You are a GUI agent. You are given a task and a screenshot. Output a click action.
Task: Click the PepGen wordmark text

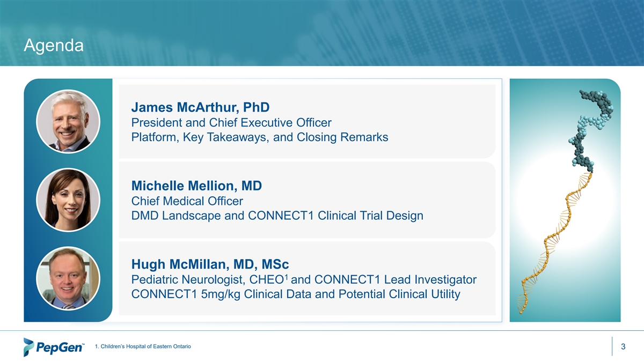61,348
